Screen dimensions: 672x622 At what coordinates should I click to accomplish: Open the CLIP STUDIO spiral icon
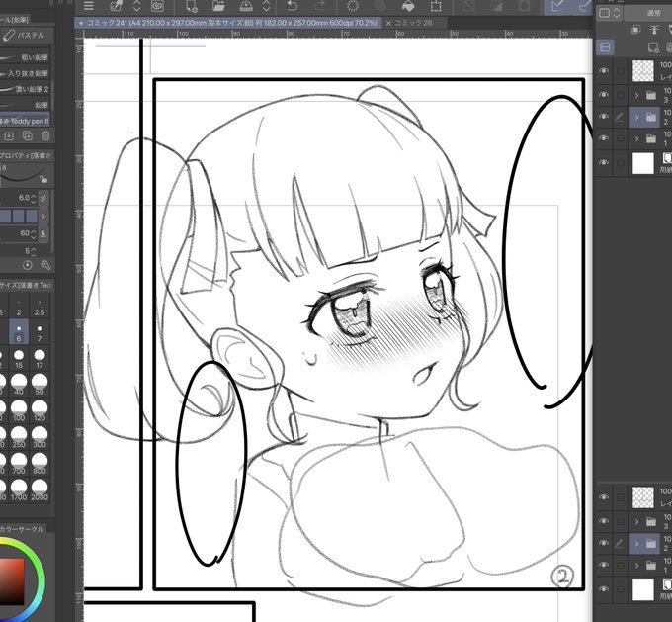pyautogui.click(x=157, y=6)
